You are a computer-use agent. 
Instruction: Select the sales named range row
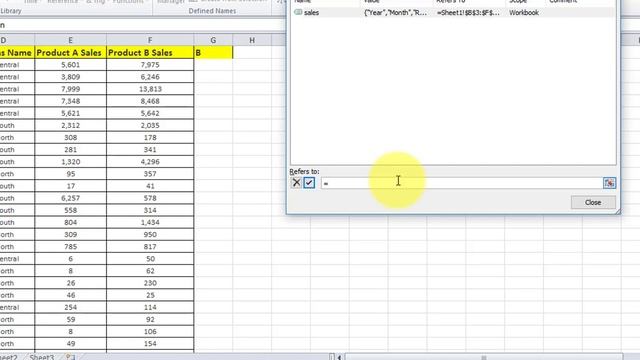pyautogui.click(x=452, y=13)
